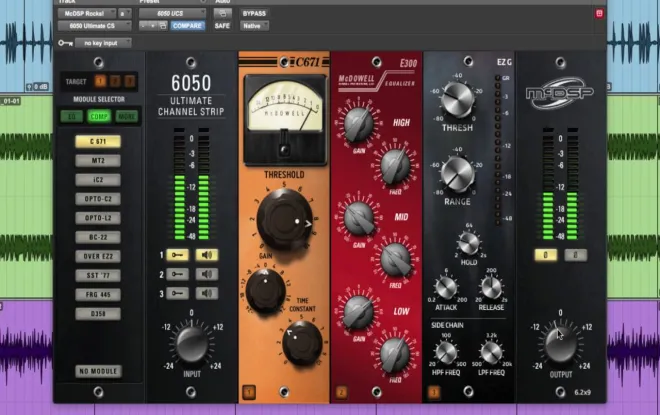
Task: Click the C671 module slot 1 badge
Action: coord(249,392)
